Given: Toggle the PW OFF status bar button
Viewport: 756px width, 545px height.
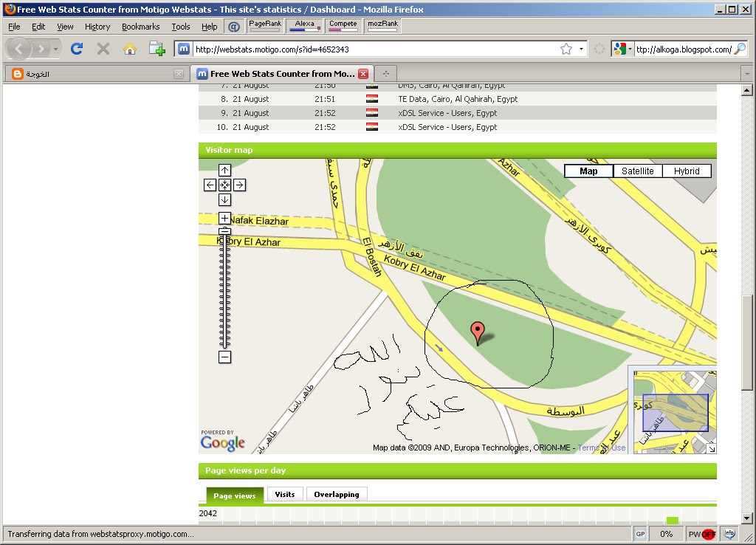Looking at the screenshot, I should [702, 534].
